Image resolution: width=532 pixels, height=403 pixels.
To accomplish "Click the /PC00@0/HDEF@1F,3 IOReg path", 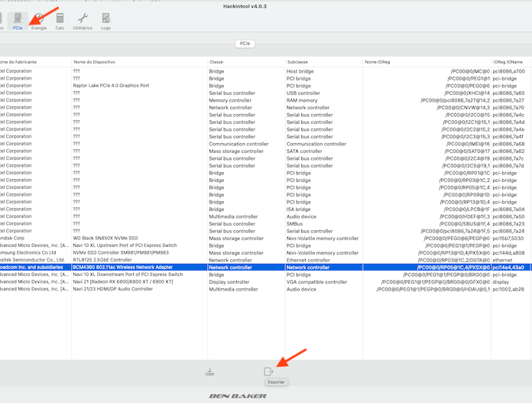I will [x=465, y=216].
